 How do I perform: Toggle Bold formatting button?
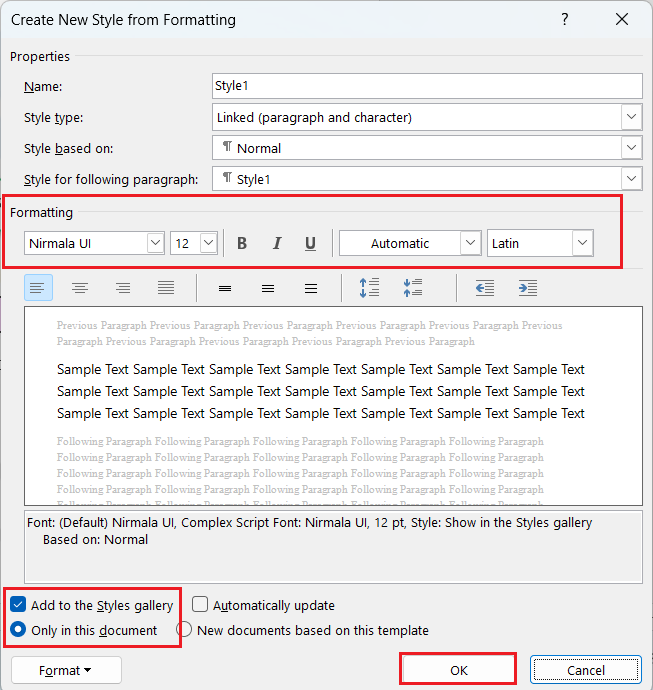point(242,243)
